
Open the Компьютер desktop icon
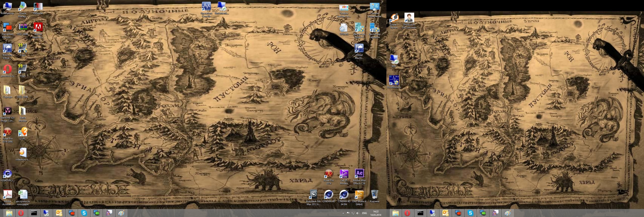[x=8, y=8]
